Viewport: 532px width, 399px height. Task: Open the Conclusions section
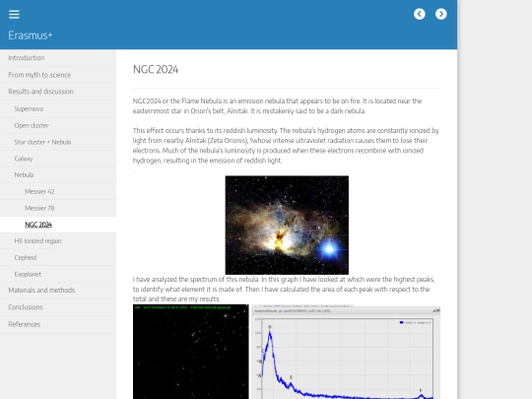point(58,307)
